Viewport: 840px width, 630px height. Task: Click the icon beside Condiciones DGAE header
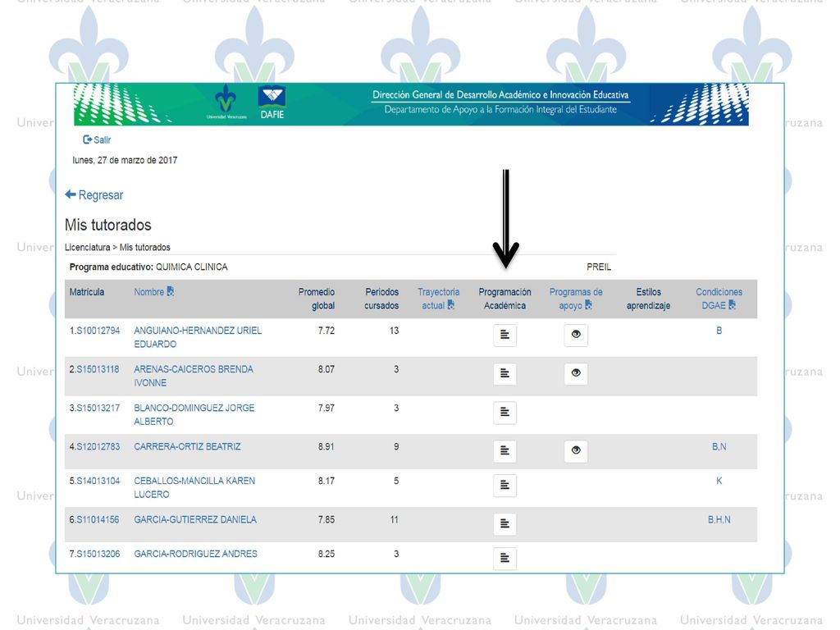pos(732,305)
